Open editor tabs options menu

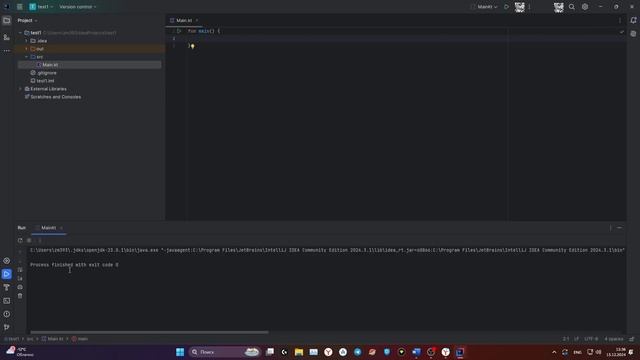coord(620,20)
